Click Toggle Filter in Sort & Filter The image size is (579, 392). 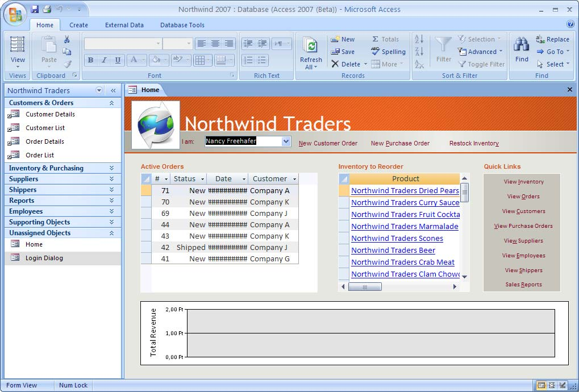(481, 64)
